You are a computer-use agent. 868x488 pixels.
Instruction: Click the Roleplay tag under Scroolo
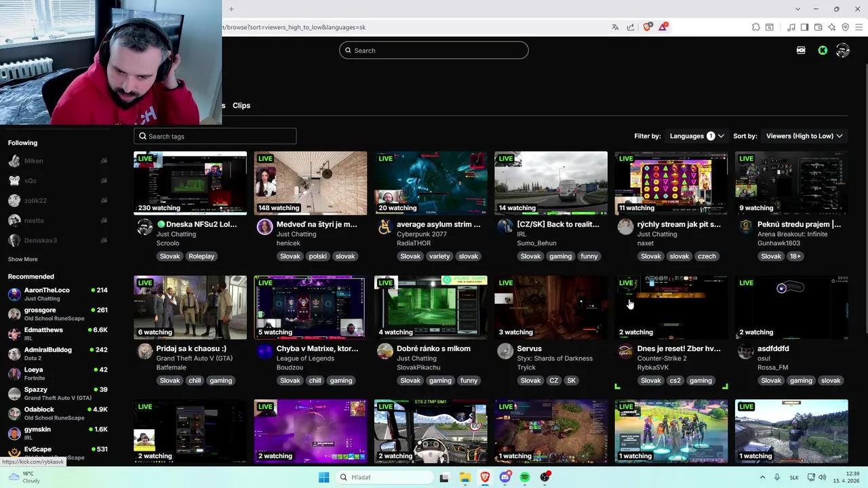(201, 256)
